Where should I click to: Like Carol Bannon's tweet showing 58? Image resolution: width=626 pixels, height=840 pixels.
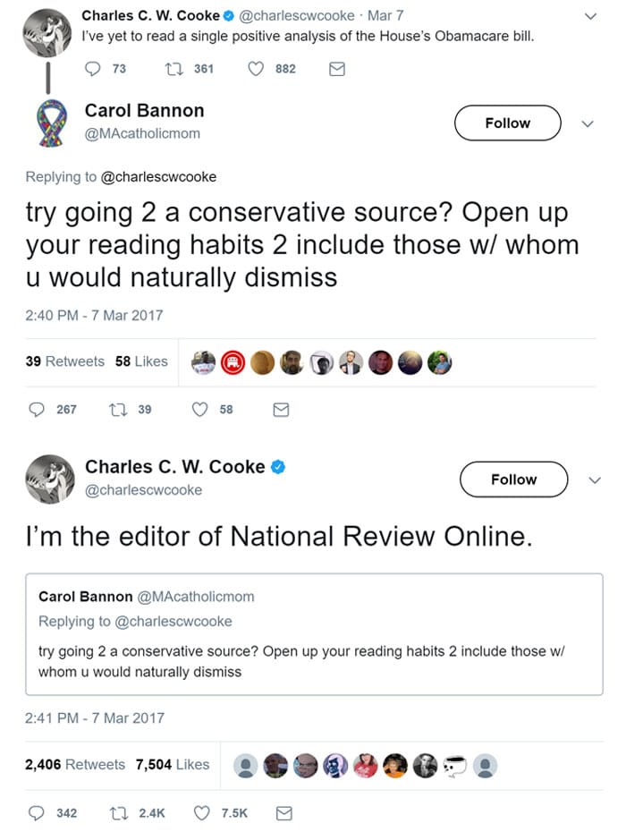coord(199,410)
